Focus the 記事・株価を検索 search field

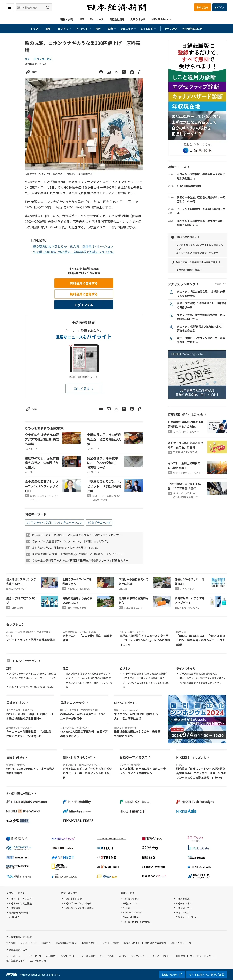click(30, 7)
